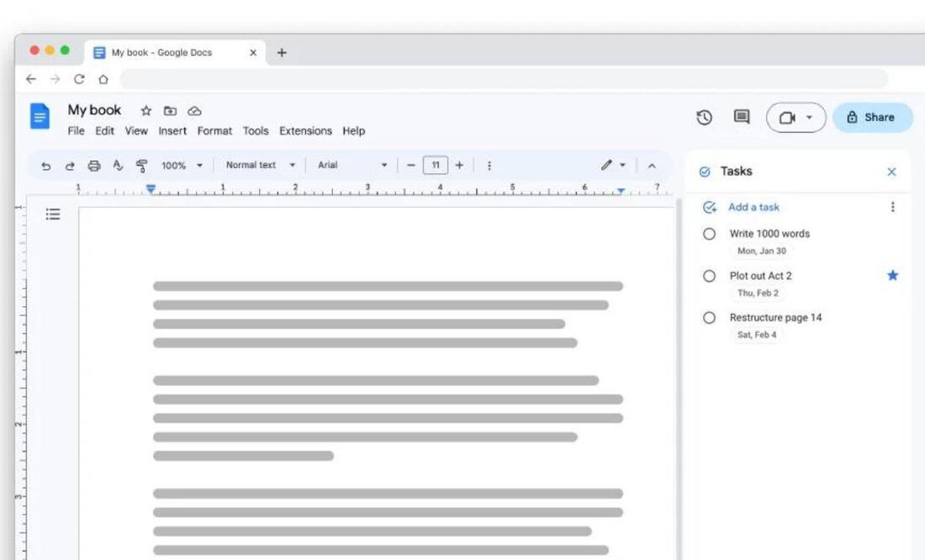Click the font size input field
This screenshot has height=560, width=925.
pyautogui.click(x=435, y=166)
